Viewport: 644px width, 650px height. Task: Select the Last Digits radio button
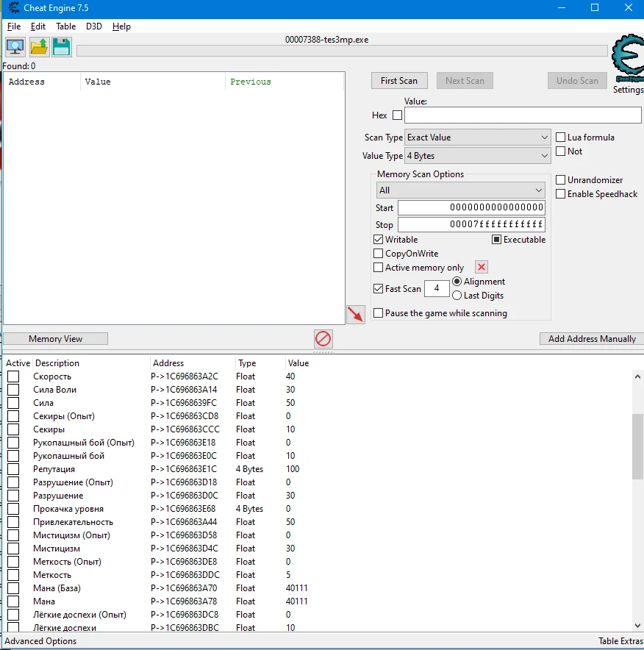[x=457, y=295]
